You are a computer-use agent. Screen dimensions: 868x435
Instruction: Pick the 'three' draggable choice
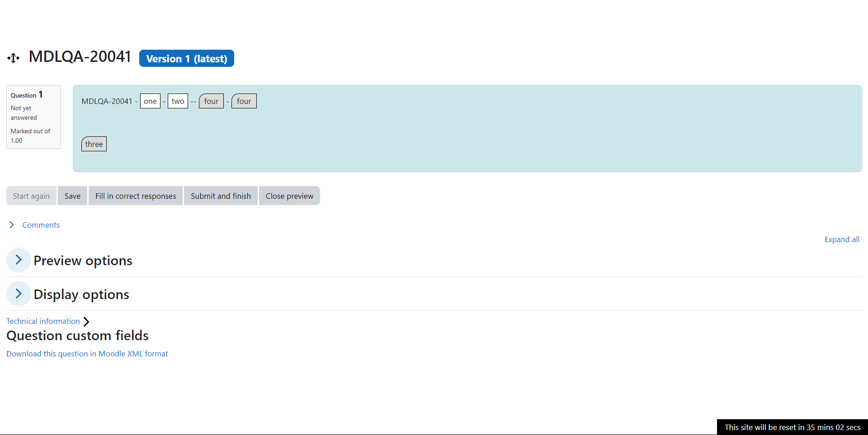tap(94, 144)
